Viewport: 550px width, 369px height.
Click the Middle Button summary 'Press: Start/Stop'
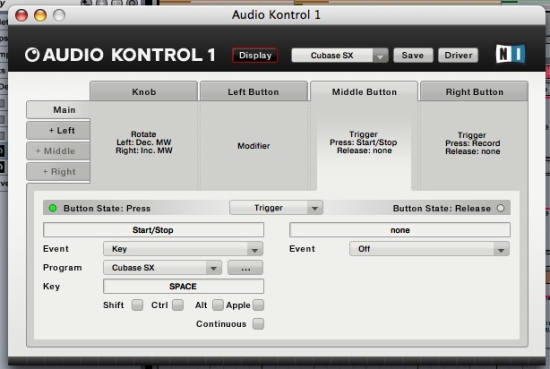coord(363,142)
